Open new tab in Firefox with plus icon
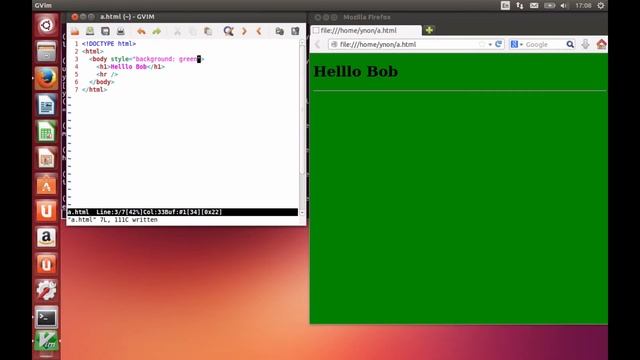640x360 pixels. click(x=429, y=30)
